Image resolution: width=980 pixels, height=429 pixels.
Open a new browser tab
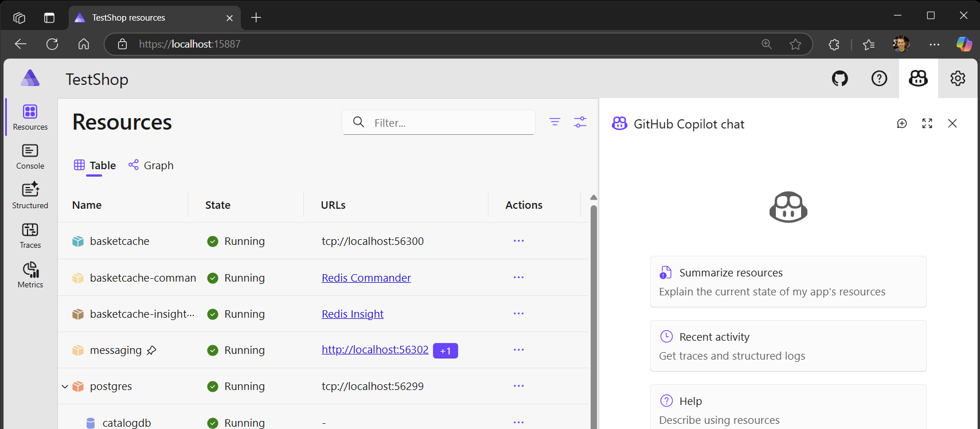pos(256,18)
